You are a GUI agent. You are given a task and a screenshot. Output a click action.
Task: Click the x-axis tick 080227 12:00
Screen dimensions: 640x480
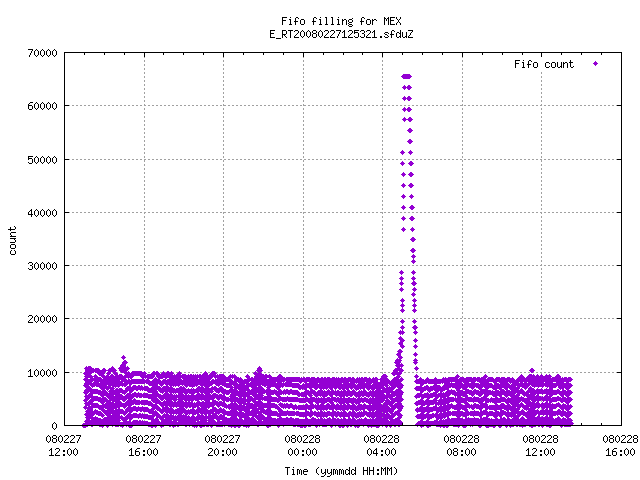[x=63, y=446]
